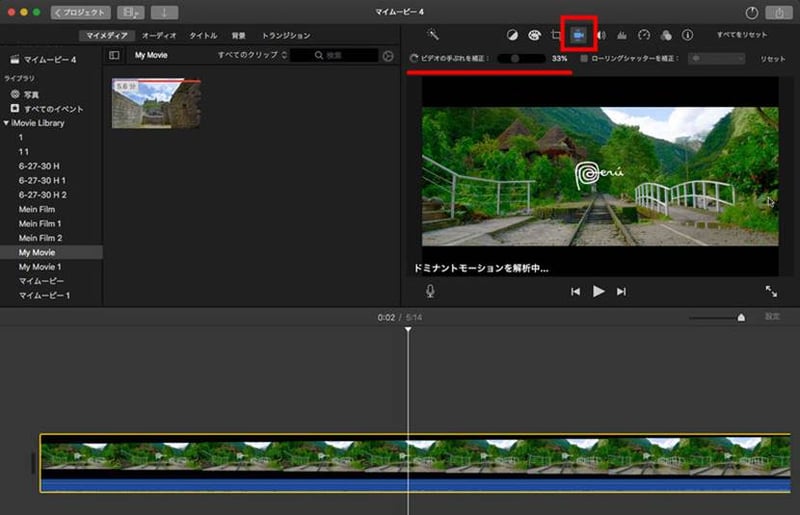The height and width of the screenshot is (515, 800).
Task: Switch to the オーディオ tab
Action: pyautogui.click(x=159, y=35)
